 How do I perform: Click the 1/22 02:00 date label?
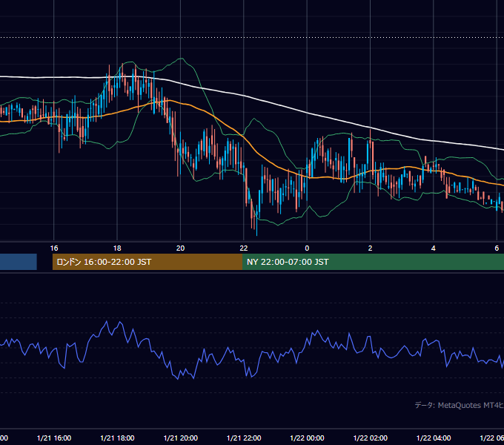click(x=371, y=438)
